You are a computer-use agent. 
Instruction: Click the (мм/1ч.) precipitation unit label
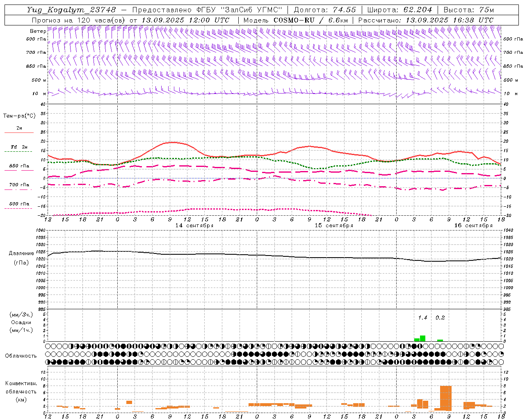pyautogui.click(x=21, y=330)
